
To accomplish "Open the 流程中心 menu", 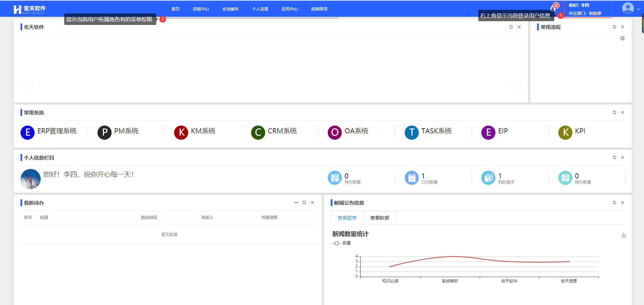I will point(201,9).
